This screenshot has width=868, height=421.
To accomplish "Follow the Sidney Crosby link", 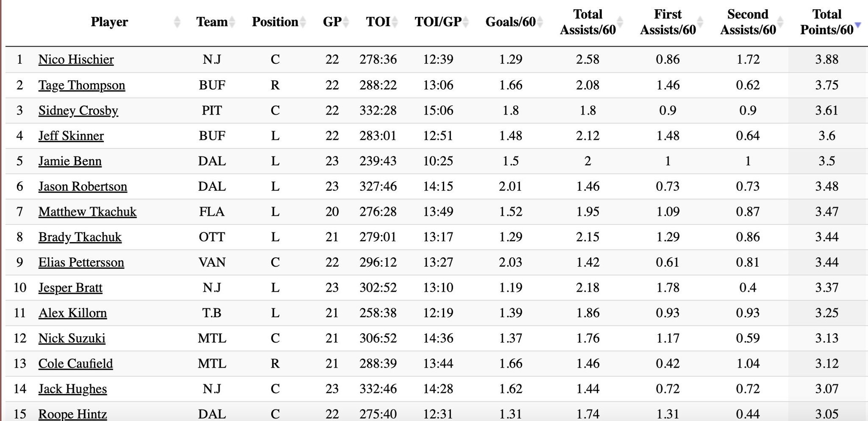I will (x=78, y=111).
